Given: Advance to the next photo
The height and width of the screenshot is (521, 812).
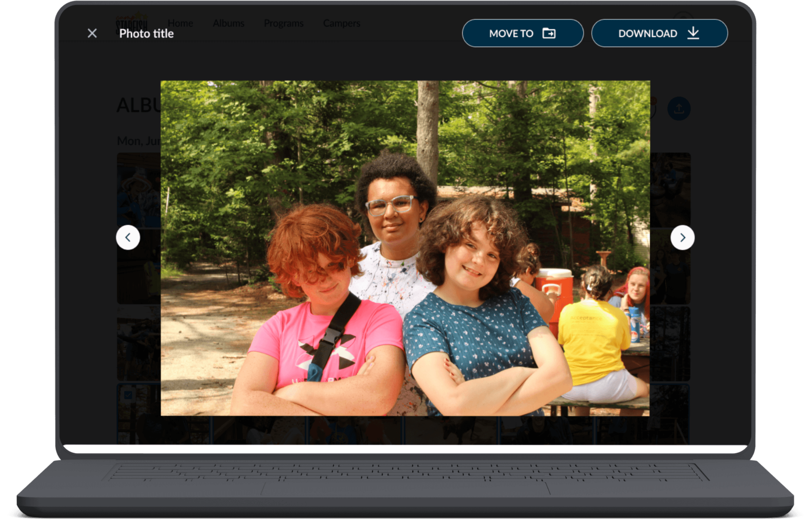Looking at the screenshot, I should [x=682, y=238].
